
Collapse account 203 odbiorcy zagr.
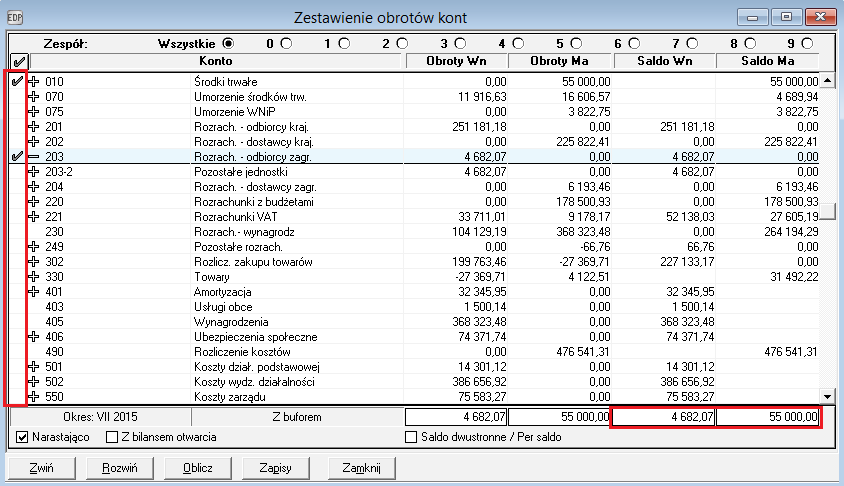[x=33, y=157]
